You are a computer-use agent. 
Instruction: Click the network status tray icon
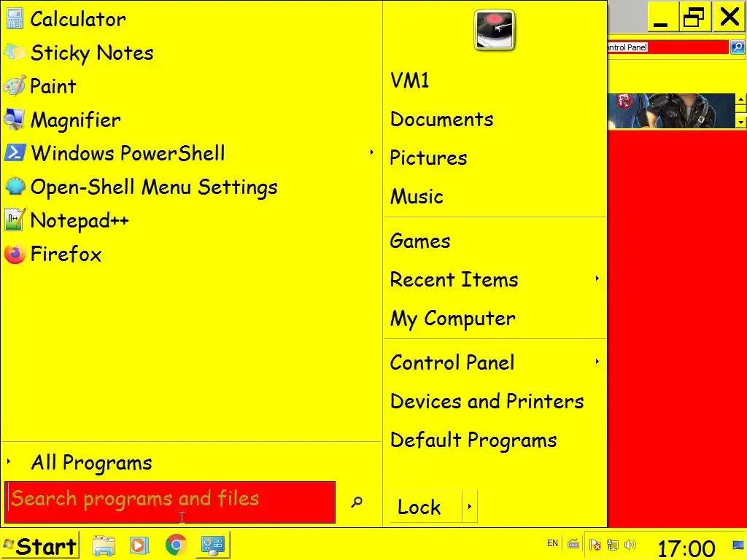pos(613,544)
